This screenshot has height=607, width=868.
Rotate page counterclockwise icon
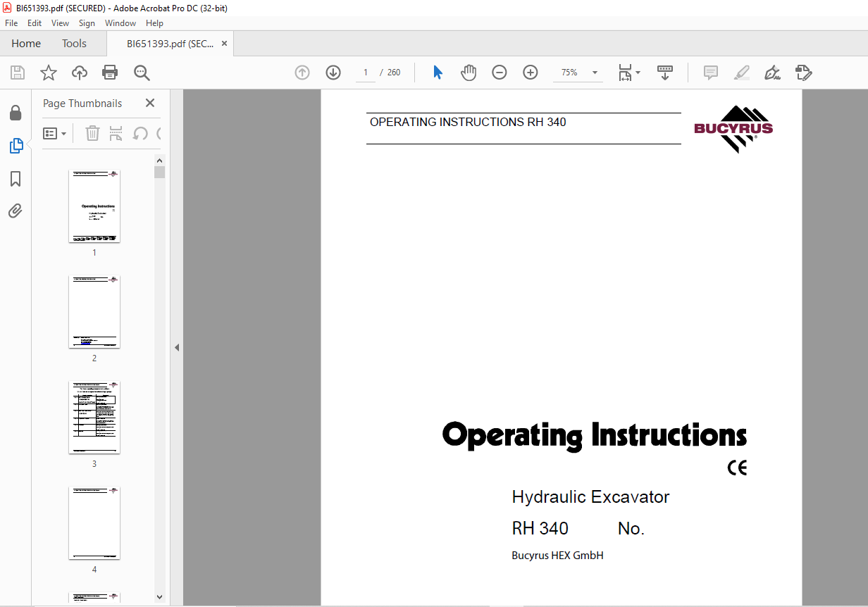(x=140, y=133)
